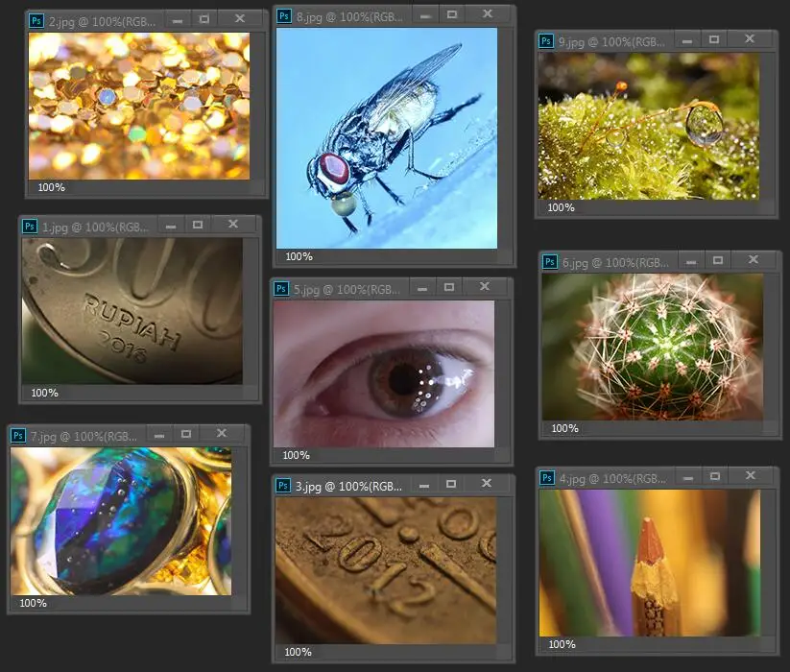Image resolution: width=790 pixels, height=672 pixels.
Task: Maximize the 5.jpg document window
Action: point(449,287)
